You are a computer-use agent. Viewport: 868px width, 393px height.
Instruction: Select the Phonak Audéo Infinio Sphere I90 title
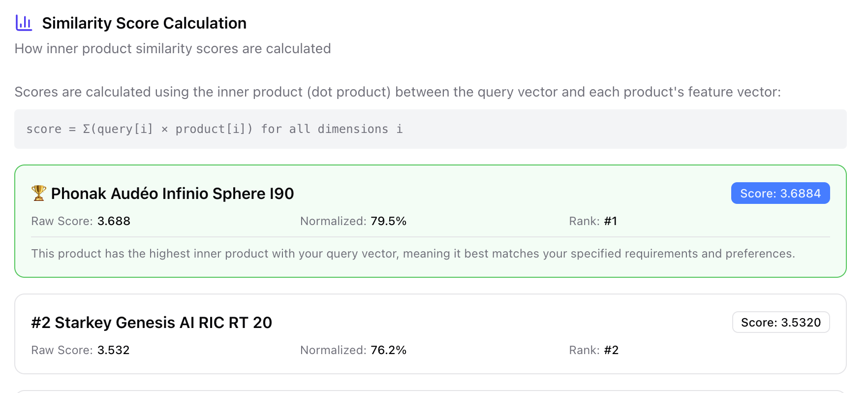click(x=172, y=194)
